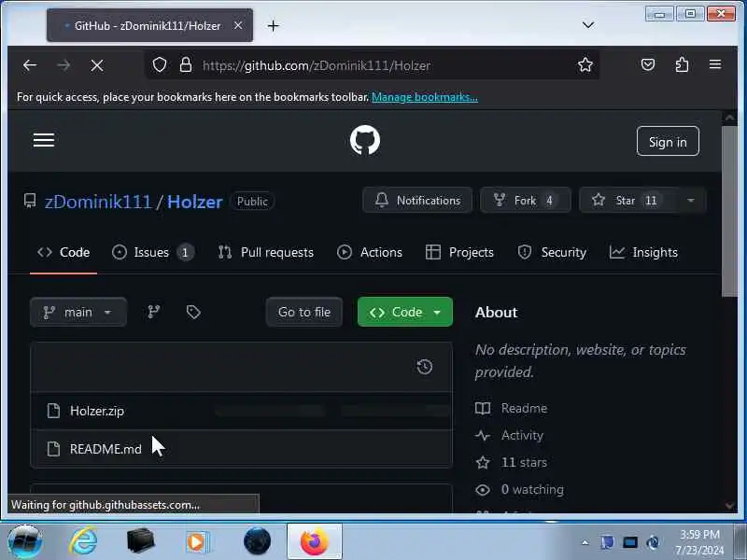Open the zDominik111 profile link
Image resolution: width=747 pixels, height=560 pixels.
98,202
